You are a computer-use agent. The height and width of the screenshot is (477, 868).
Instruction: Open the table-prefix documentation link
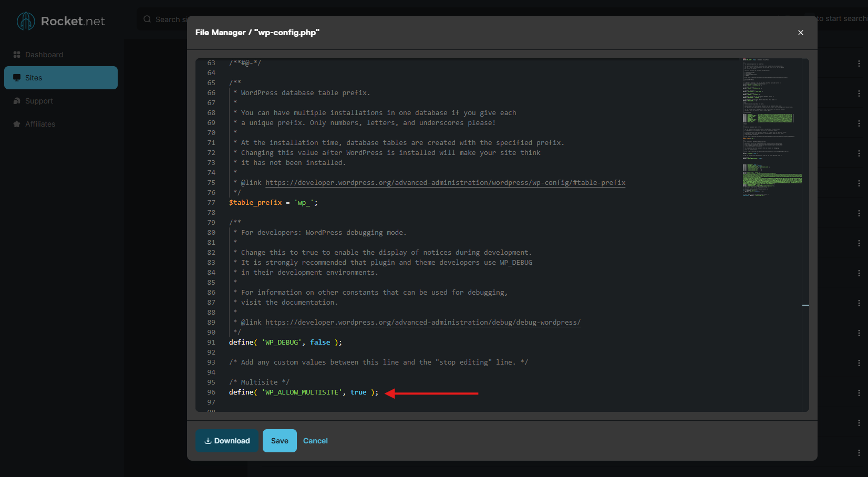coord(445,183)
